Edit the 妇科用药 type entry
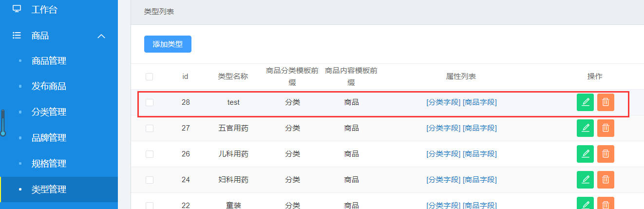 (x=585, y=180)
